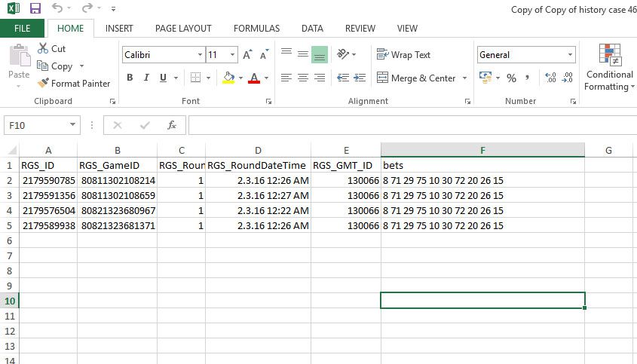
Task: Toggle Bold formatting
Action: click(130, 78)
